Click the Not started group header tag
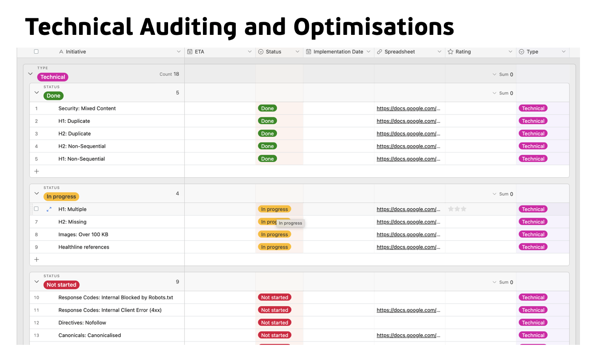 coord(61,285)
